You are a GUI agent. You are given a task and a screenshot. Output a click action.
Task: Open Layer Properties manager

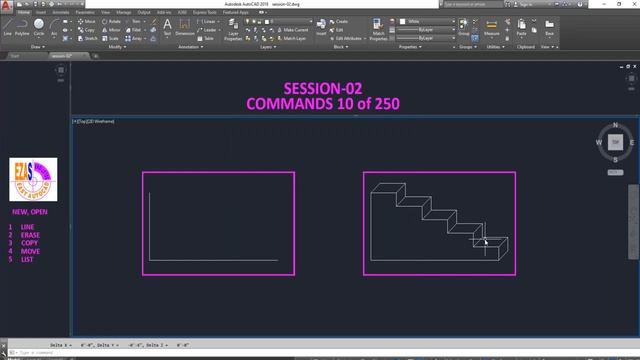233,29
